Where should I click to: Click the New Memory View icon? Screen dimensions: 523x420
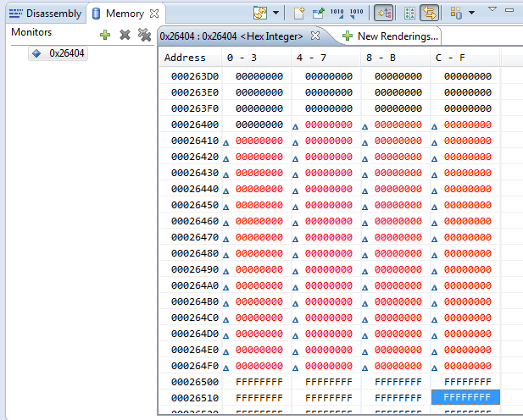tap(299, 13)
